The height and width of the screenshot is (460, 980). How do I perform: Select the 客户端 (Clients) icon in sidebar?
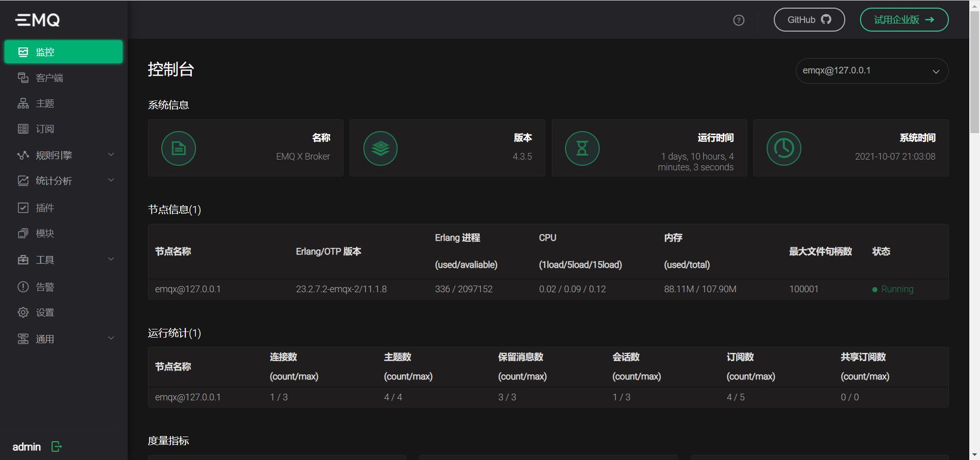click(x=23, y=78)
